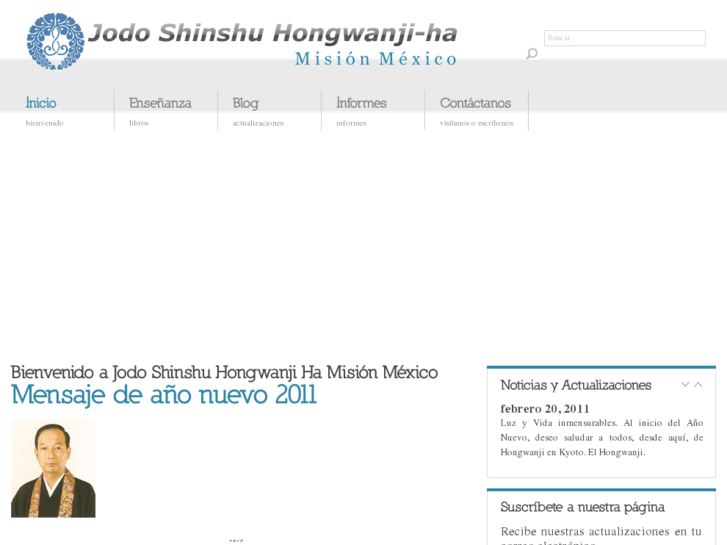Click the 'Luz y Vida inmensurables' news excerpt
The image size is (727, 545).
(602, 437)
